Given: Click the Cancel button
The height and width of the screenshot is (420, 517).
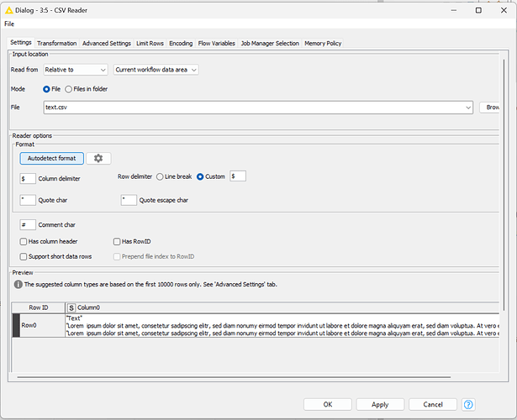Looking at the screenshot, I should coord(433,404).
